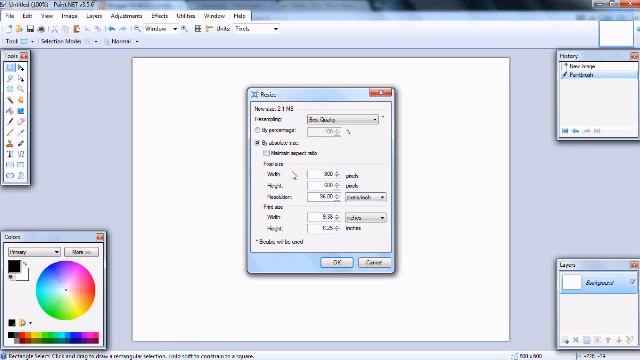This screenshot has height=360, width=640.
Task: Select the Zoom magnifier tool in Tools panel
Action: 21,89
